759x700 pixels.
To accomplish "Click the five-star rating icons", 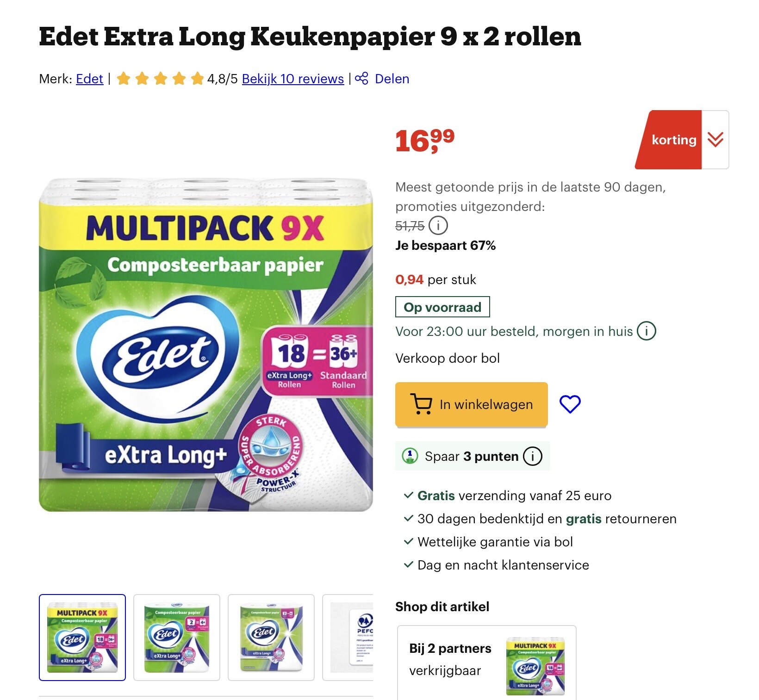I will click(160, 79).
